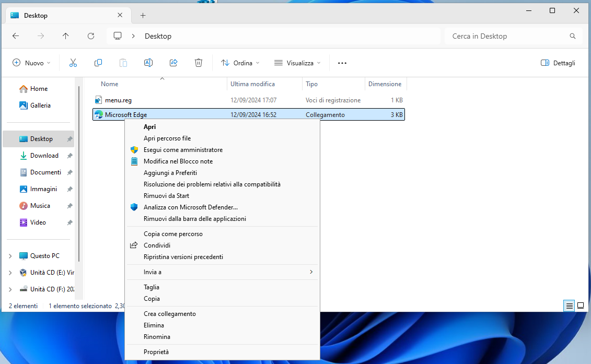The image size is (591, 364).
Task: Unpin Desktop via its pin icon
Action: [x=69, y=139]
